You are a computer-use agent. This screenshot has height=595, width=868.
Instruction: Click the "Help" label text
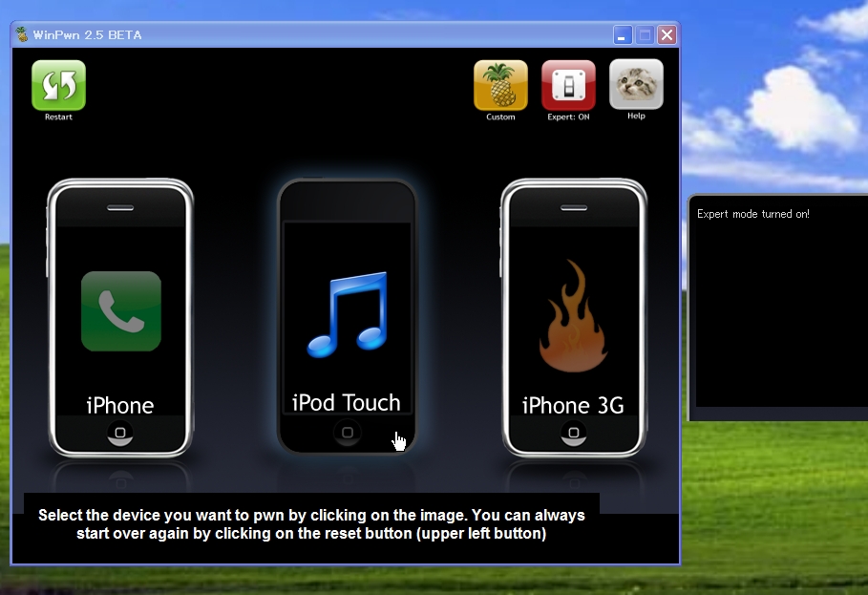click(636, 116)
